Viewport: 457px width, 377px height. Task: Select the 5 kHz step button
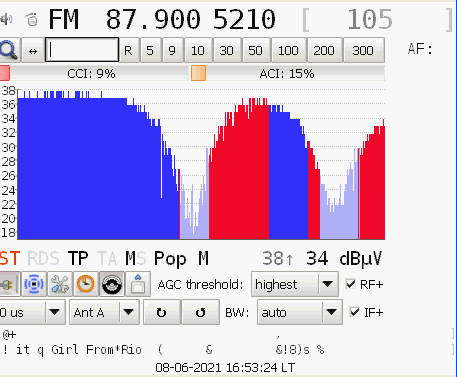click(x=150, y=51)
